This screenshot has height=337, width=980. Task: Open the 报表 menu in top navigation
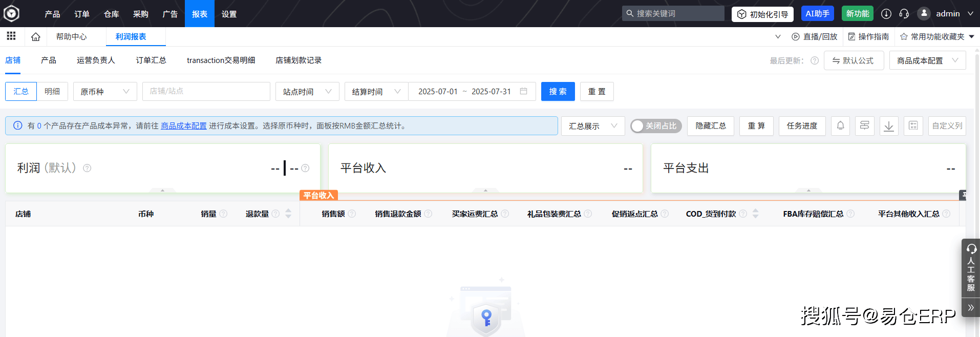point(199,14)
